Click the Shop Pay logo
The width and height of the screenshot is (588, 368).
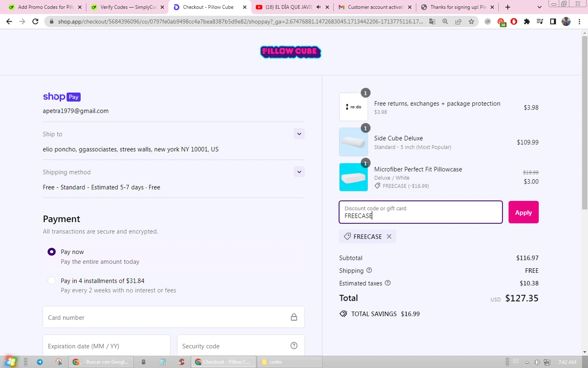pos(62,97)
